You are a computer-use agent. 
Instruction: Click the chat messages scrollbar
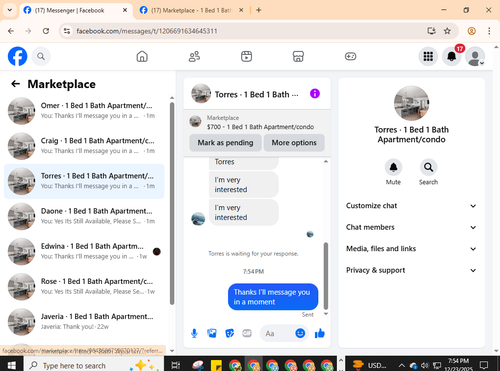tap(326, 276)
